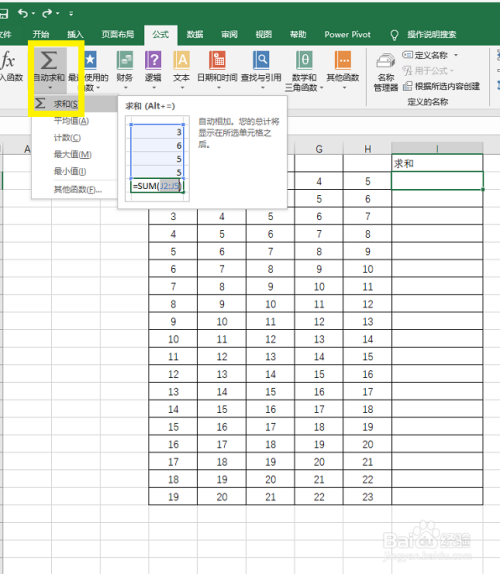Click the lightbulb Tell Me search icon

click(394, 35)
